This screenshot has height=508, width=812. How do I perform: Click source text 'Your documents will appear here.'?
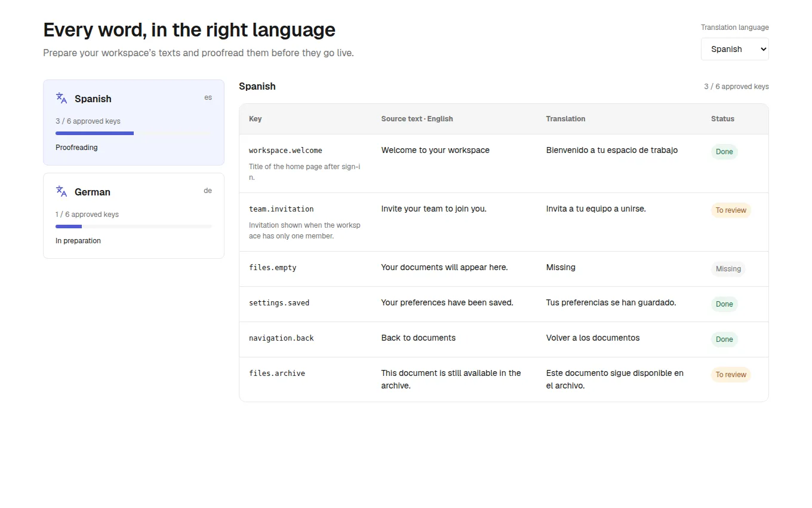pos(445,268)
